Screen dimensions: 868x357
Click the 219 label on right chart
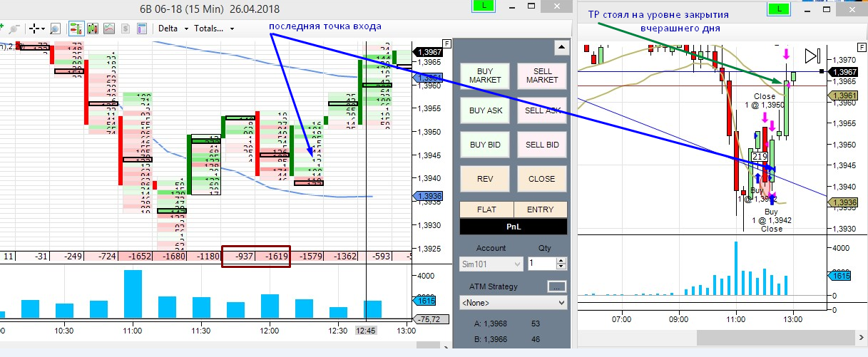(760, 156)
